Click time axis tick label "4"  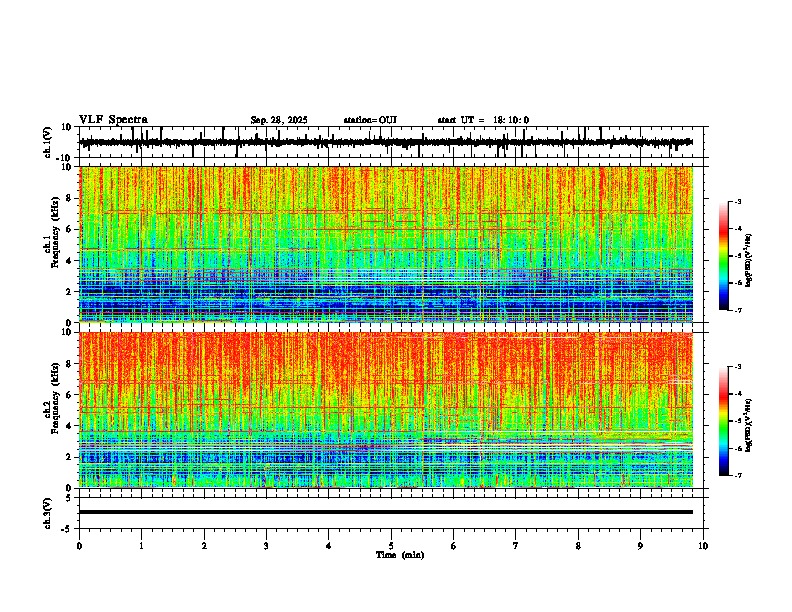click(x=329, y=546)
